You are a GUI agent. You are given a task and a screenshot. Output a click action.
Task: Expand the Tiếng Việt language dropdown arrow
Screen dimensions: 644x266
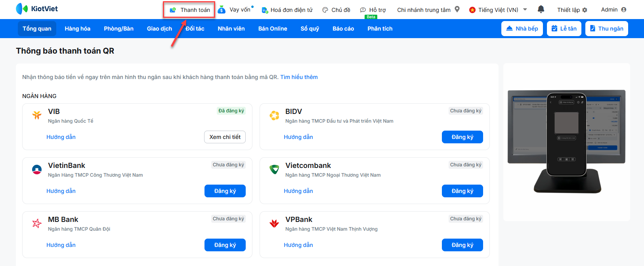pos(525,10)
